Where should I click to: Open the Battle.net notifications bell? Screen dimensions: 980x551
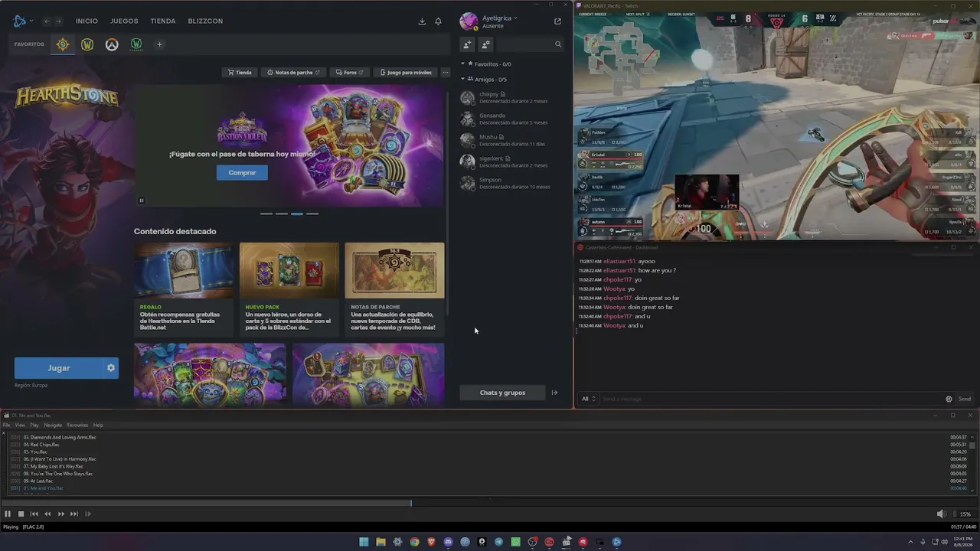click(438, 21)
